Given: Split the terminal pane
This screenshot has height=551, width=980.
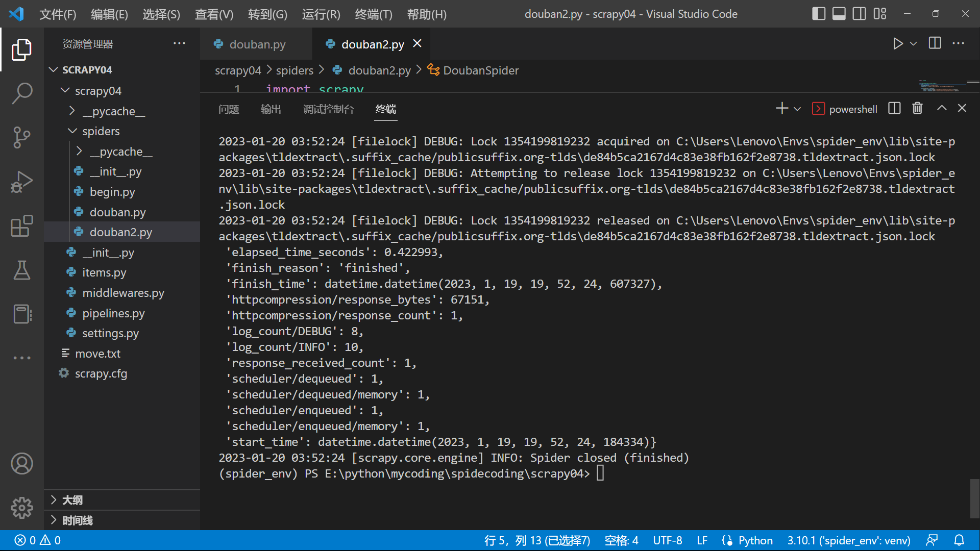Looking at the screenshot, I should 894,108.
